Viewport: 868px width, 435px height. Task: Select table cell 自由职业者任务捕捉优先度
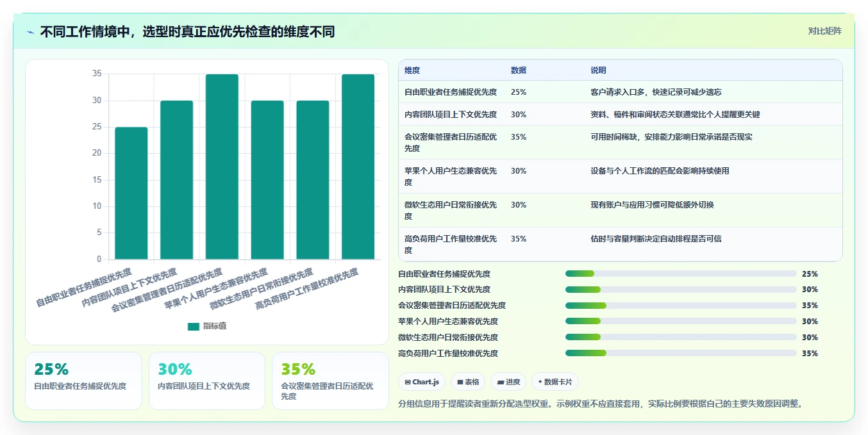[x=451, y=92]
